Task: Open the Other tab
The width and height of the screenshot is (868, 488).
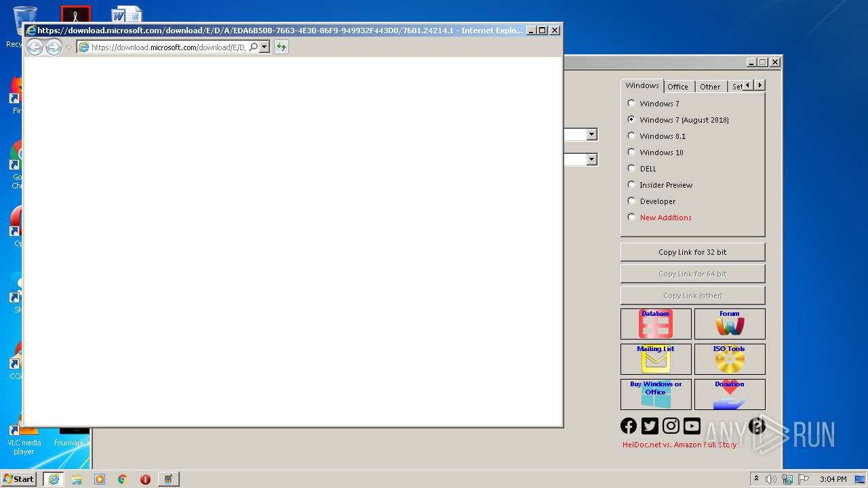Action: 710,87
